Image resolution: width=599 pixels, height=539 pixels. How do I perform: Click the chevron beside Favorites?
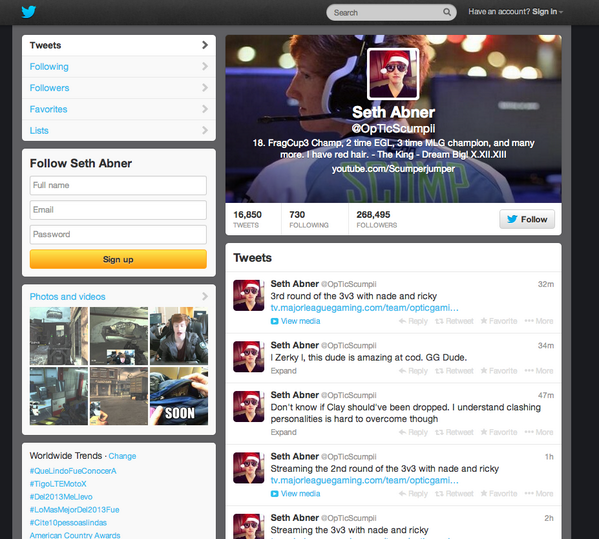click(x=205, y=109)
